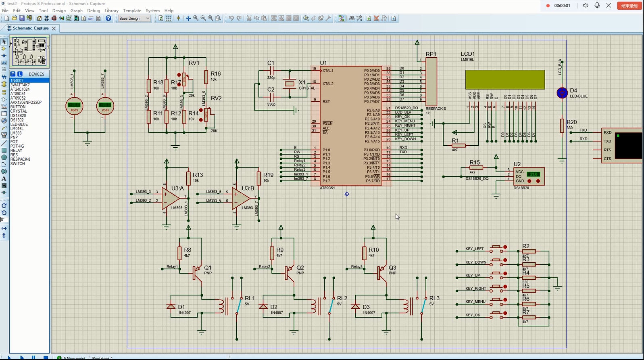Open the Template menu
Viewport: 644px width, 360px height.
[132, 10]
